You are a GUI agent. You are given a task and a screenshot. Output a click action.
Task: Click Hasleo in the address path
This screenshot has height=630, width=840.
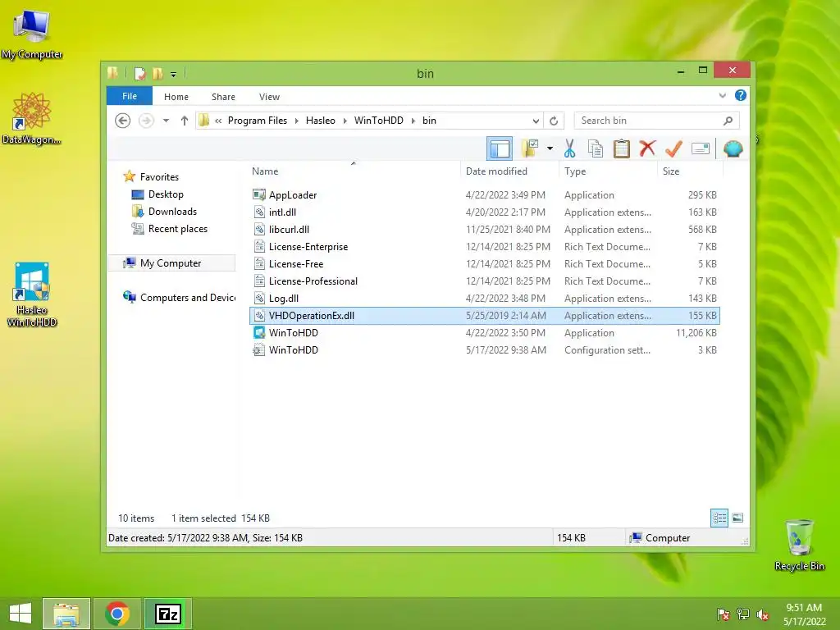pyautogui.click(x=321, y=121)
